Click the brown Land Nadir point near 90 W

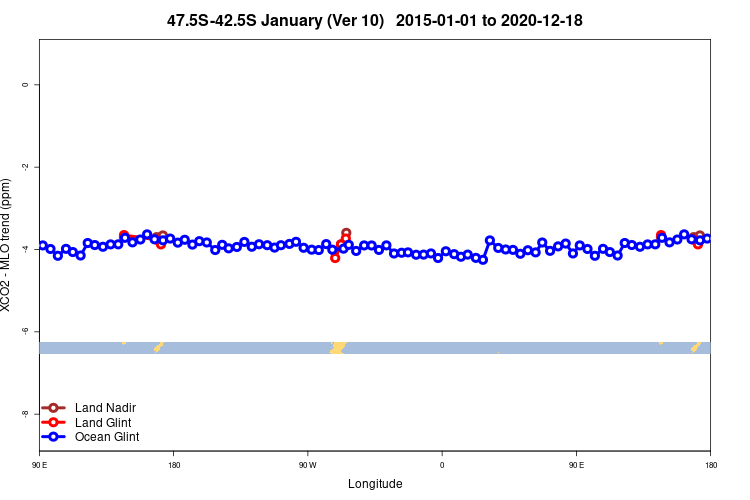coord(346,233)
